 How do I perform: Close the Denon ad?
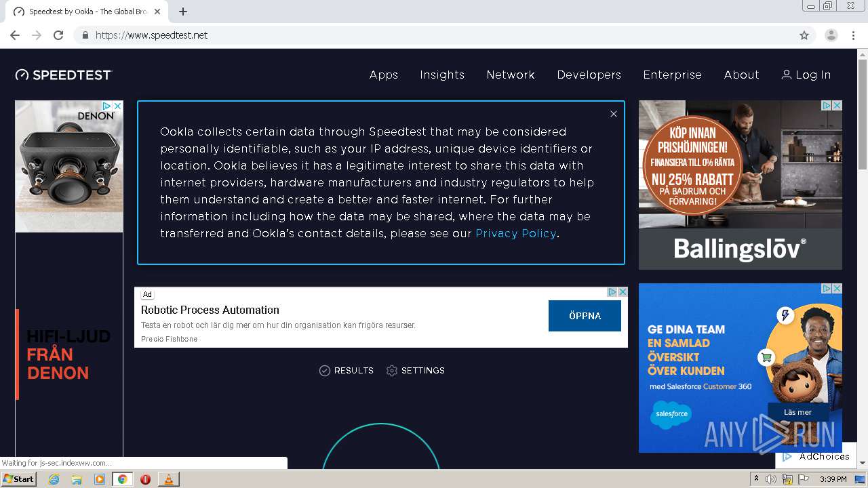(x=117, y=106)
